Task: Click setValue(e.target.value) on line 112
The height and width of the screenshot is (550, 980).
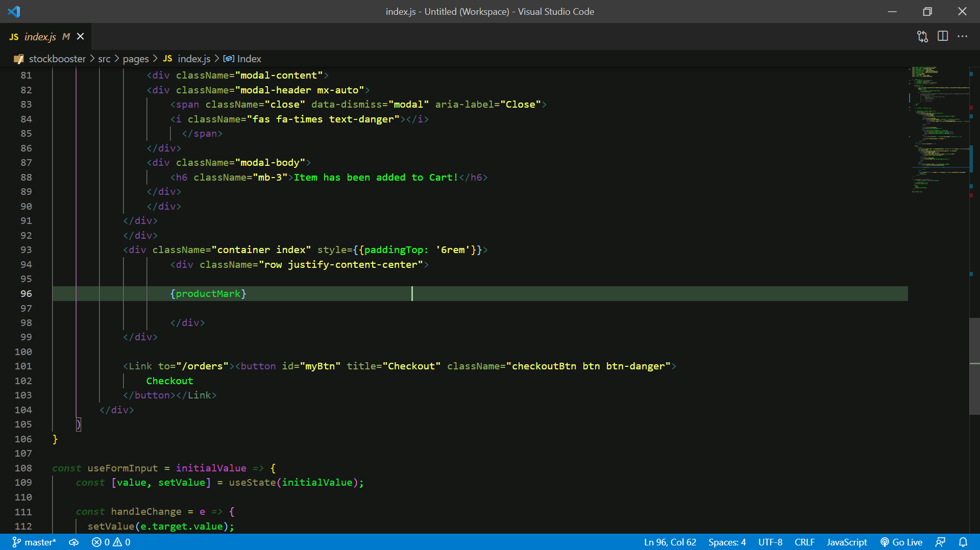Action: click(x=158, y=526)
